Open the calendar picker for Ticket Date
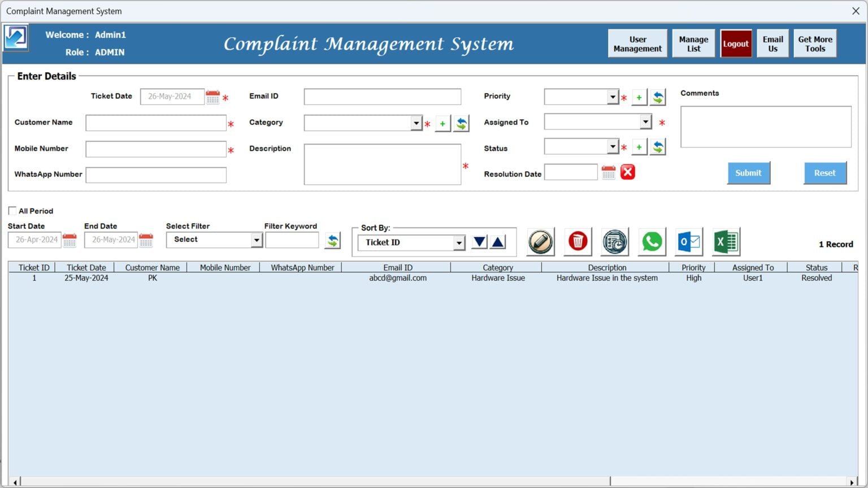This screenshot has width=868, height=488. [213, 96]
